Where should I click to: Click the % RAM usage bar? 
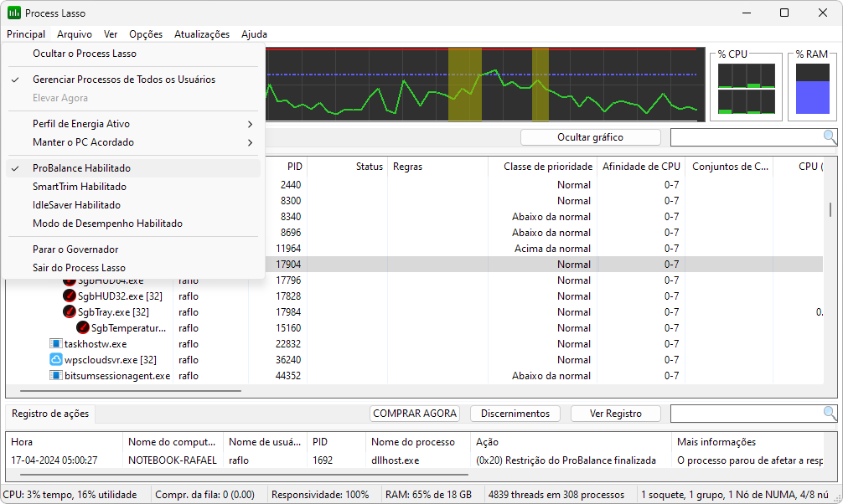click(812, 89)
